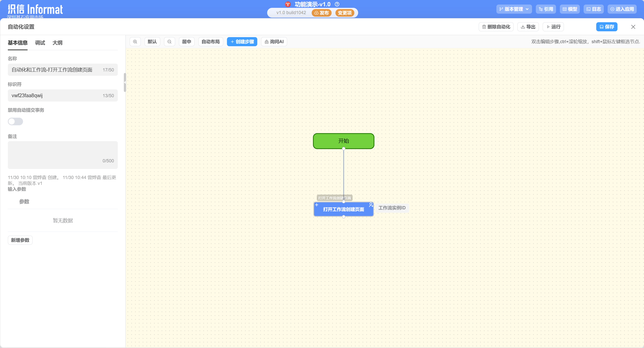The image size is (644, 348).
Task: Save using the blue 保存 button
Action: (607, 27)
